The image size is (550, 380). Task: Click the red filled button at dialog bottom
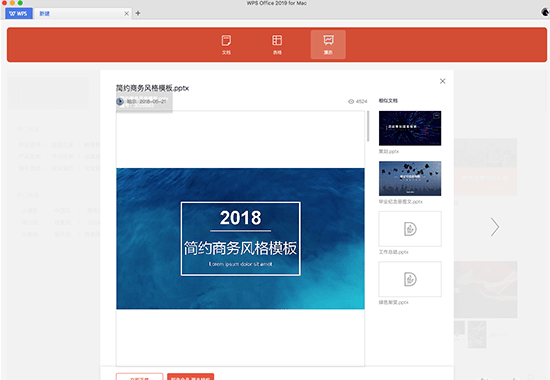(190, 377)
